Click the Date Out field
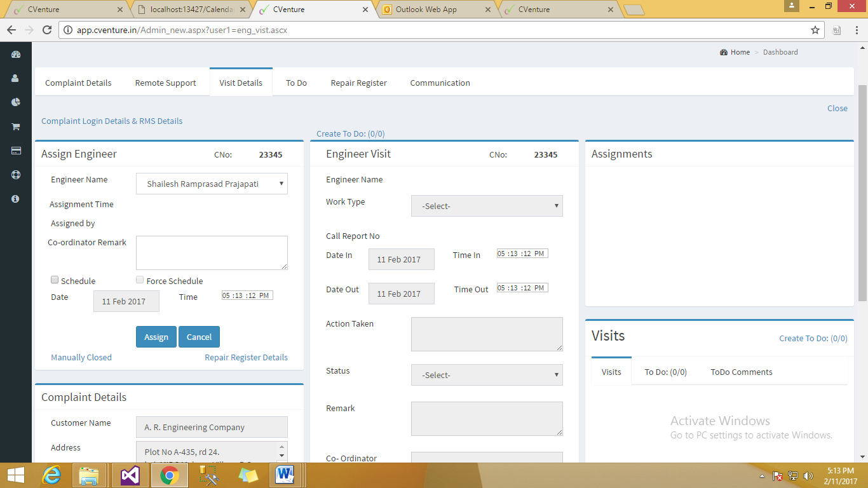Image resolution: width=868 pixels, height=488 pixels. 402,294
